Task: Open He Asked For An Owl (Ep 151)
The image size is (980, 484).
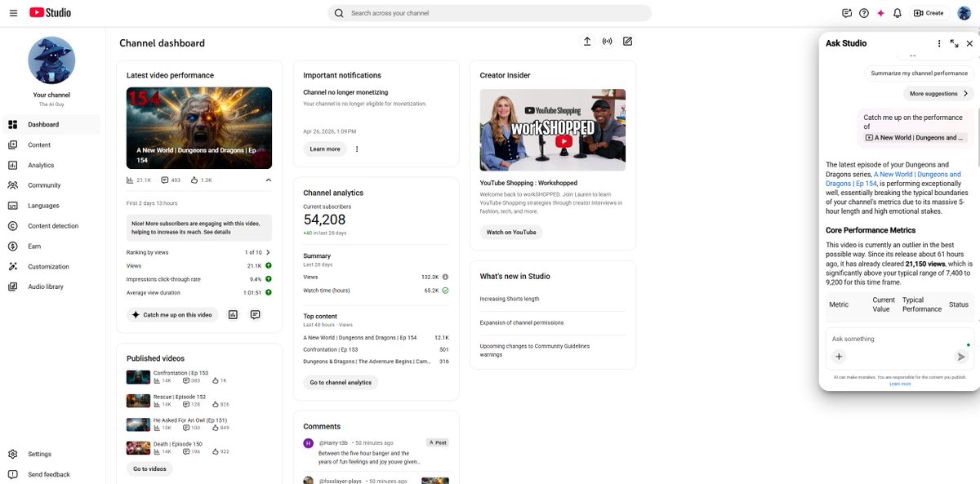Action: 190,420
